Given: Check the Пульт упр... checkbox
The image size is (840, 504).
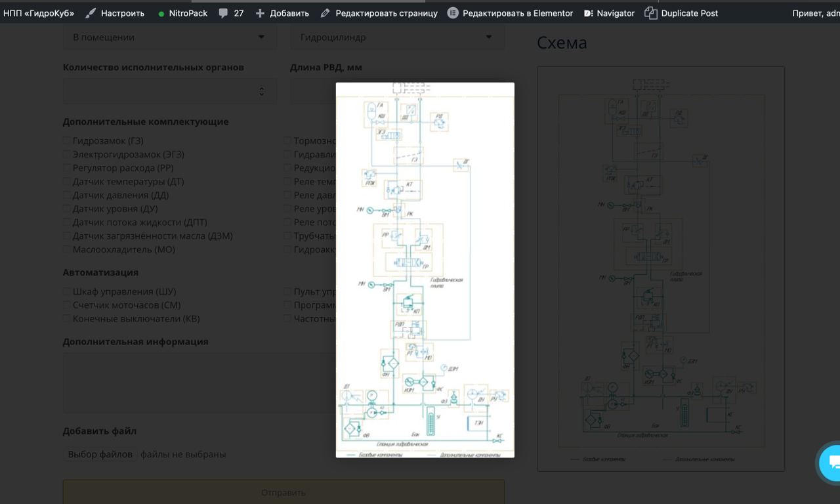Looking at the screenshot, I should [287, 291].
